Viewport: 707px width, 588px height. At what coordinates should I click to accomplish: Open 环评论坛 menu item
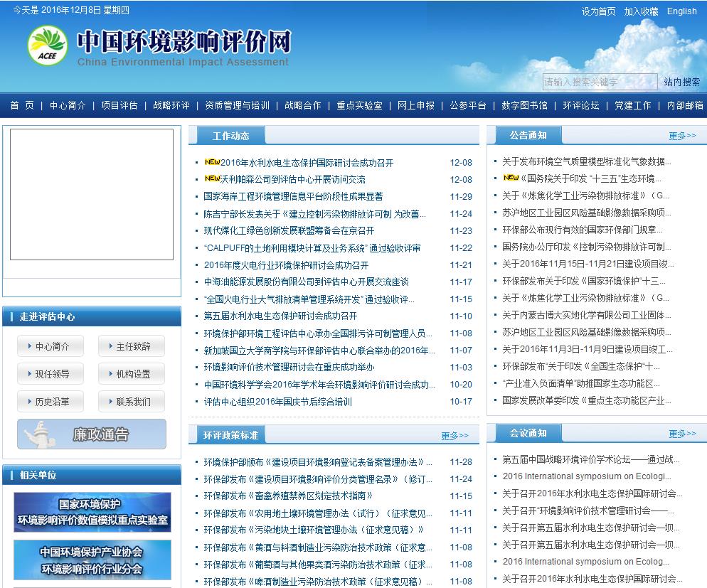(581, 105)
